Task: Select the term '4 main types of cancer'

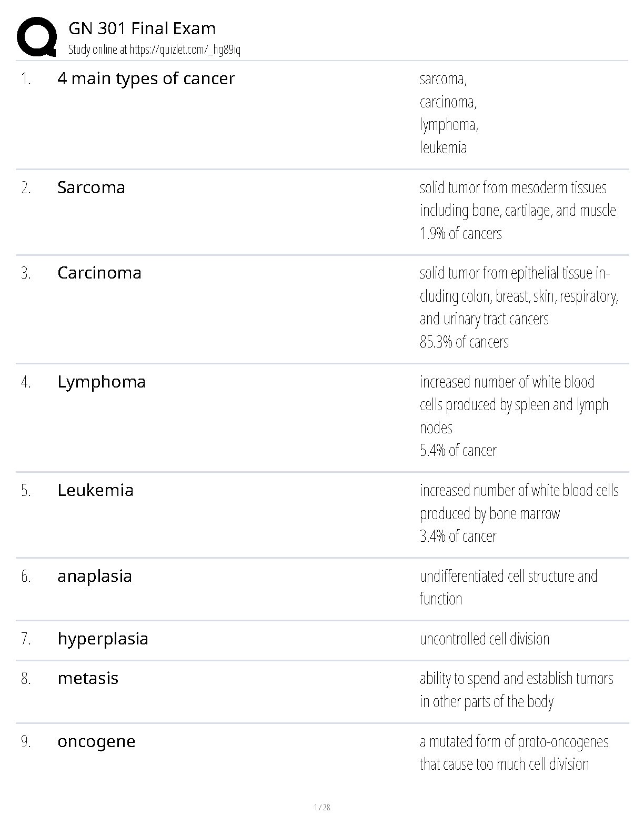Action: click(146, 78)
